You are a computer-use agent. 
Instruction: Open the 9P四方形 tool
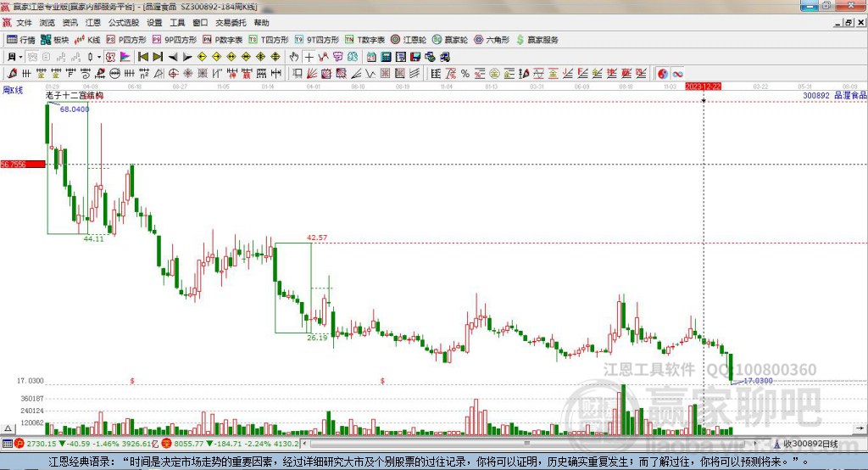(175, 40)
